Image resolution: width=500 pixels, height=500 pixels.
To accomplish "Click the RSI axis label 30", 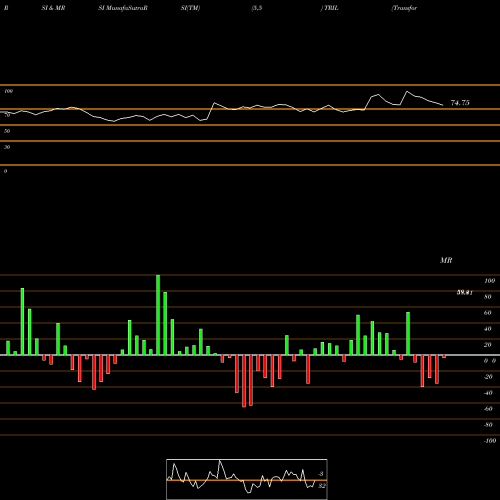I will [7, 147].
